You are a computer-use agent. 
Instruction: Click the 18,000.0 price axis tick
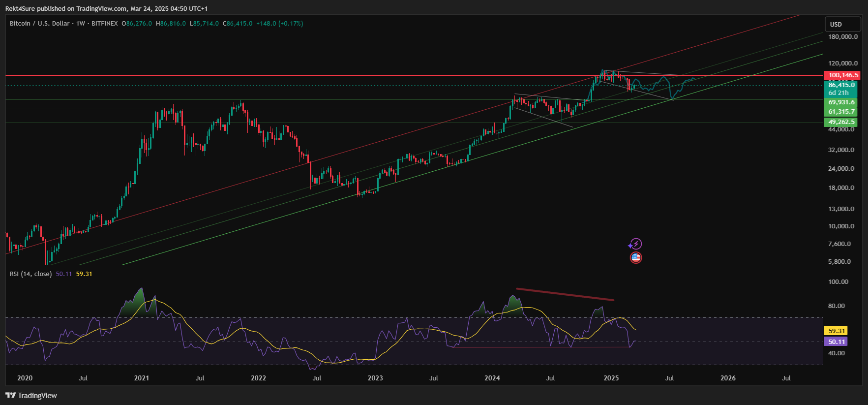point(841,188)
